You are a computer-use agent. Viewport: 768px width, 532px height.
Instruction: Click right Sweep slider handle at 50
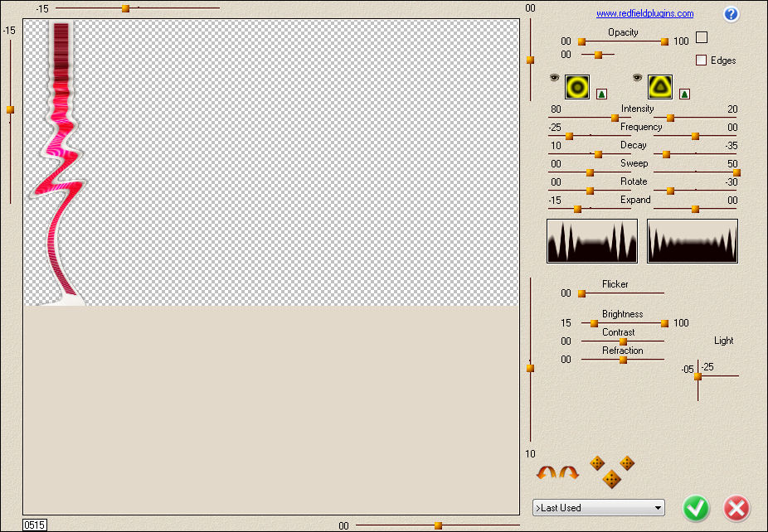click(736, 172)
